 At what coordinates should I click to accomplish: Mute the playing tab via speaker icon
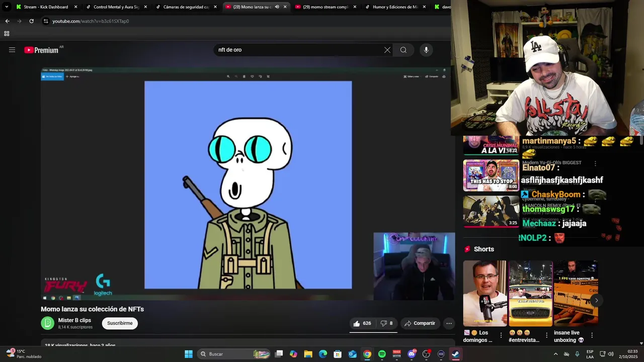277,7
